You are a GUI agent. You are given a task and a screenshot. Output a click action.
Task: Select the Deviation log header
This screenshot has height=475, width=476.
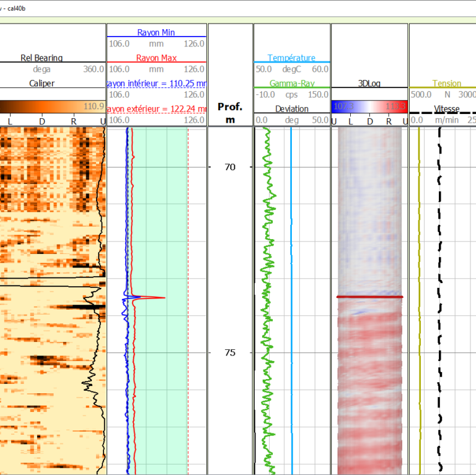(291, 108)
